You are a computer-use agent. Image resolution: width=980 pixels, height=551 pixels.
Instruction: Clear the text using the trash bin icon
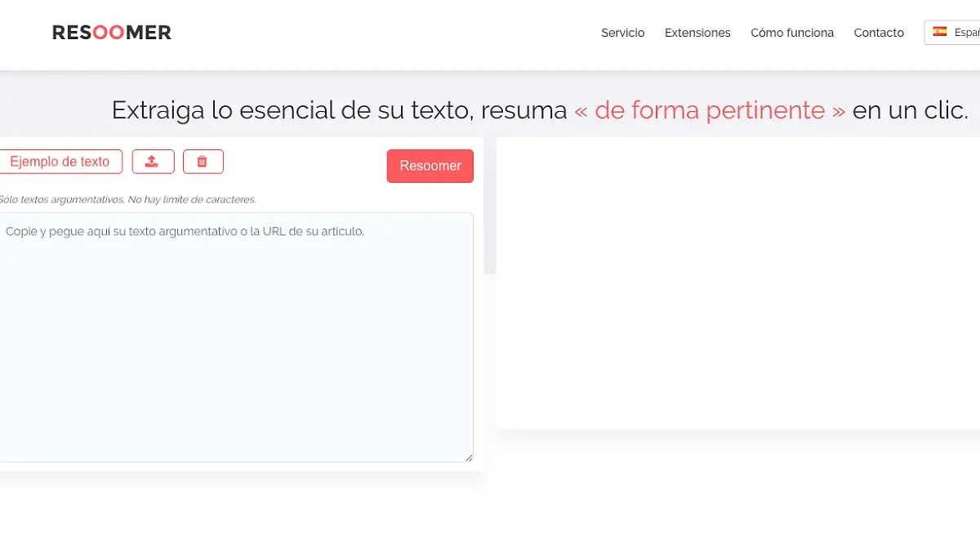point(203,161)
